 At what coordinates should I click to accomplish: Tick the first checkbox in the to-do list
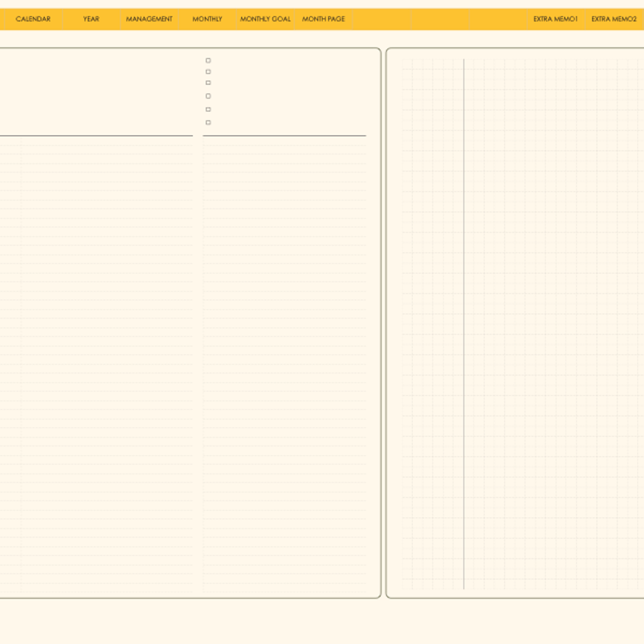click(x=208, y=60)
